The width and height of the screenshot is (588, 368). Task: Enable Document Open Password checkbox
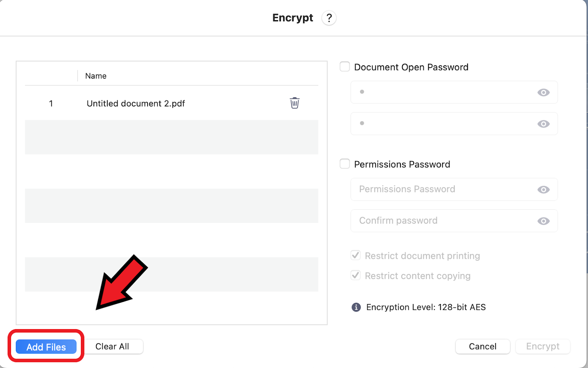(345, 67)
